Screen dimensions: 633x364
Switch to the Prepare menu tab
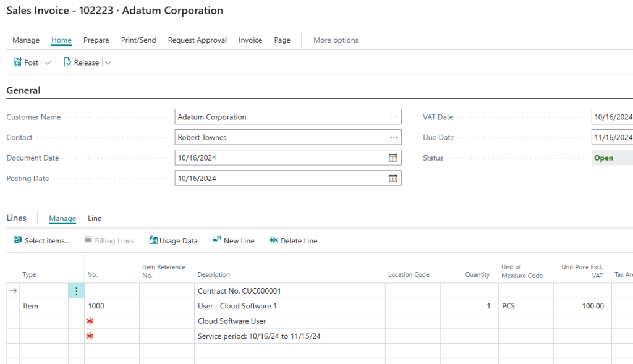click(x=96, y=40)
